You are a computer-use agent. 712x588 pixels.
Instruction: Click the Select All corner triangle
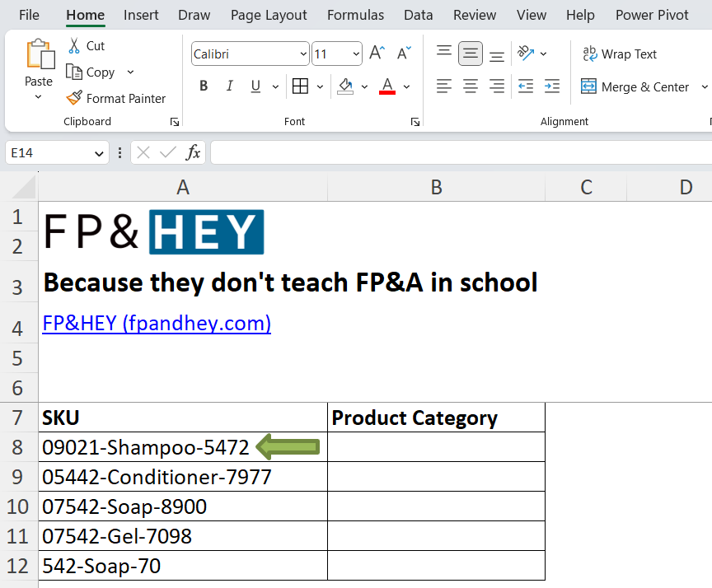click(x=24, y=188)
